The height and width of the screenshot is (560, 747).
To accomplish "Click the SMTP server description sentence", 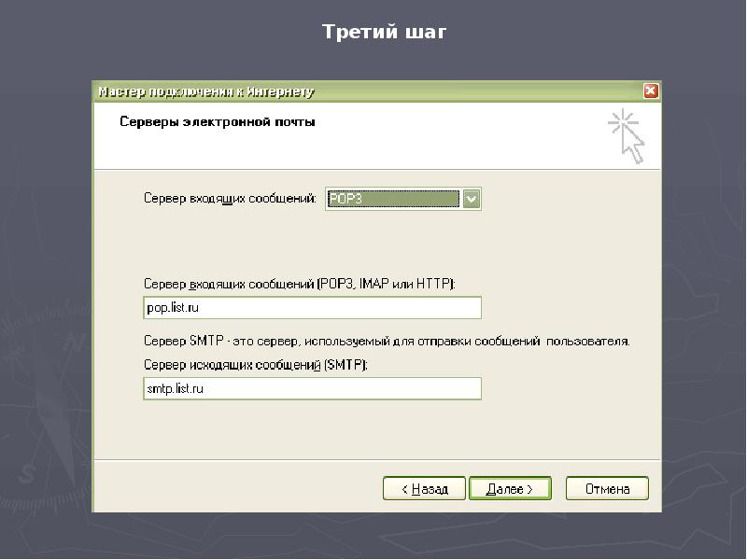I will (x=387, y=342).
